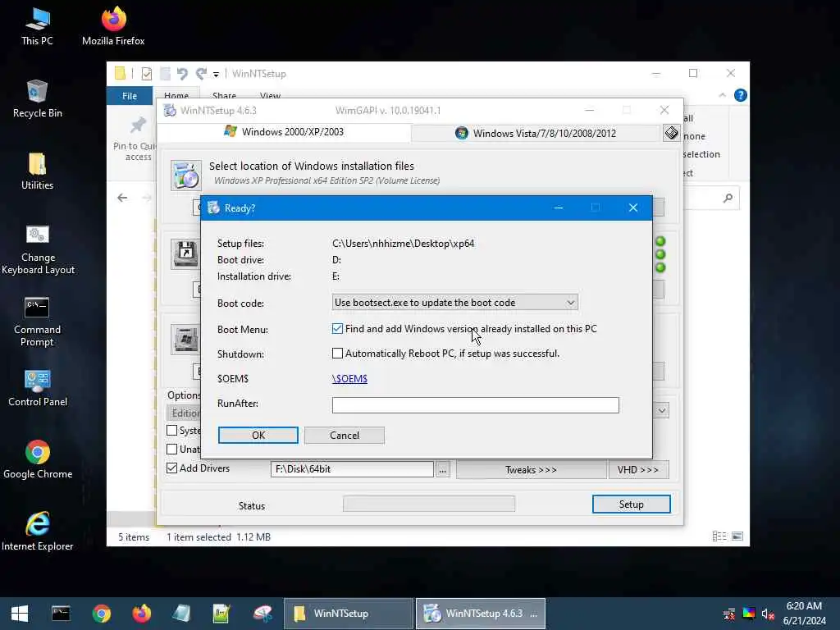This screenshot has width=840, height=630.
Task: Open Change Keyboard Layout shortcut
Action: click(x=38, y=249)
